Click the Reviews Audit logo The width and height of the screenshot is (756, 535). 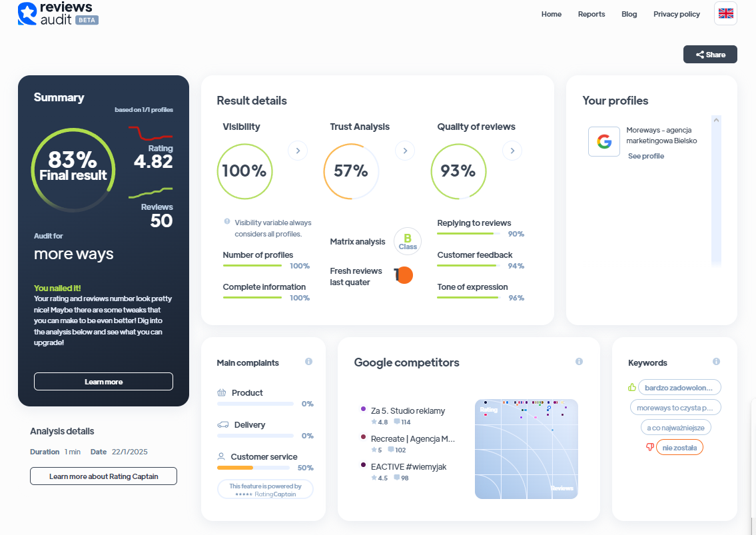coord(58,13)
